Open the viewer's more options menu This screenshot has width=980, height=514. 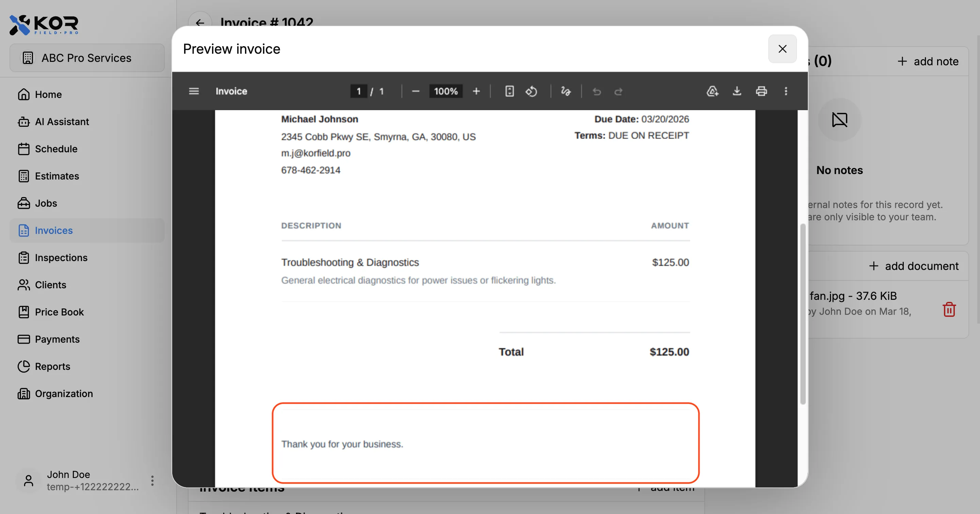786,91
